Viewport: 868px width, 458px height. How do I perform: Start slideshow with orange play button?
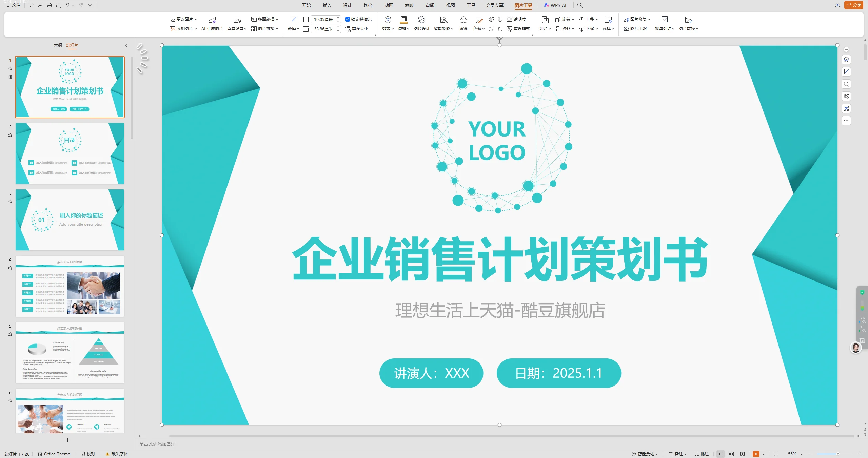point(756,454)
